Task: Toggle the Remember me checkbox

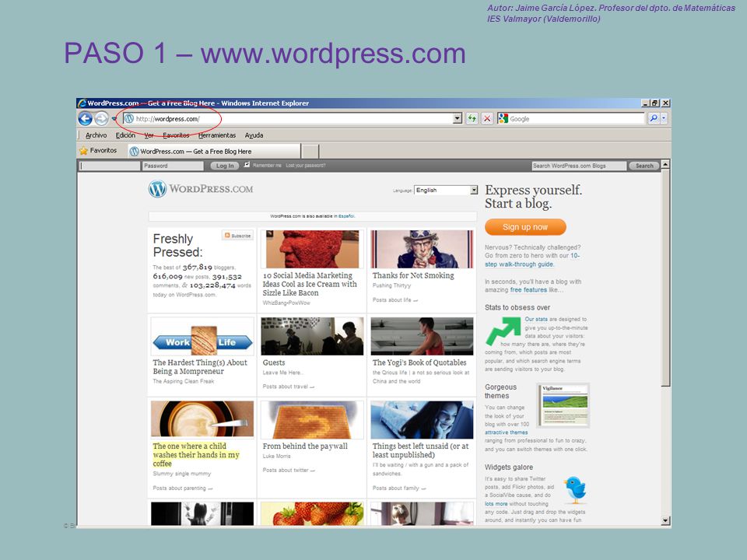Action: 247,165
